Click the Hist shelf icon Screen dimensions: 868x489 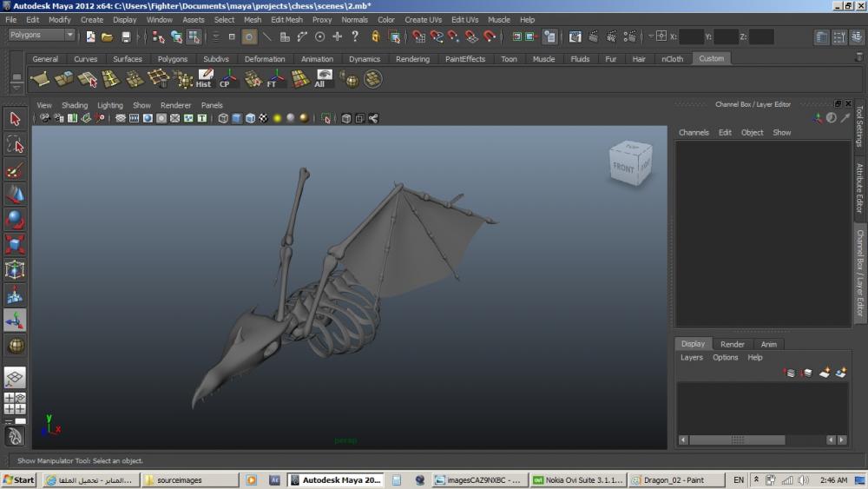[x=204, y=79]
